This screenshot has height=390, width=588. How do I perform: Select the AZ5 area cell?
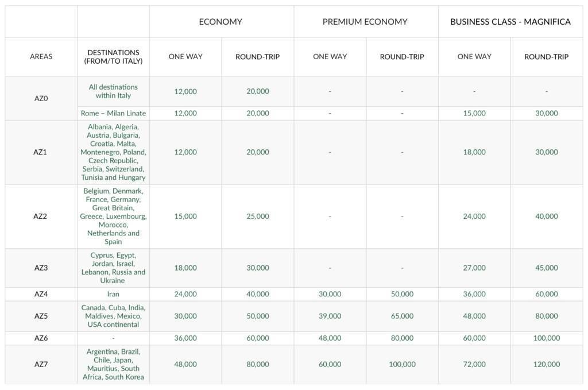pos(41,316)
